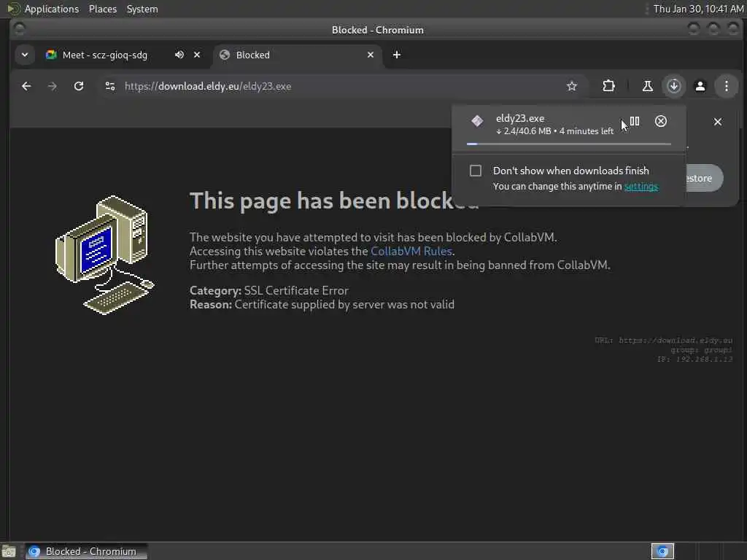The image size is (747, 560).
Task: Go back using the back arrow
Action: click(26, 86)
